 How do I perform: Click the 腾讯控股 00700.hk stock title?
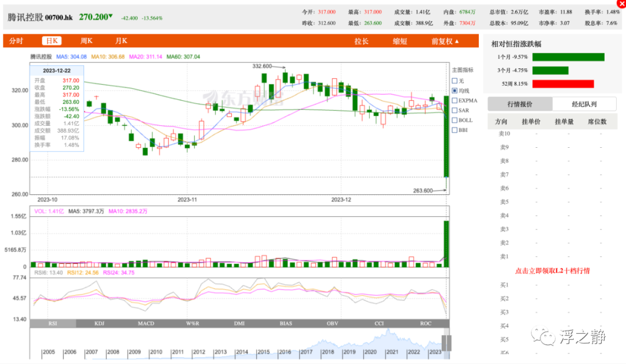point(40,17)
